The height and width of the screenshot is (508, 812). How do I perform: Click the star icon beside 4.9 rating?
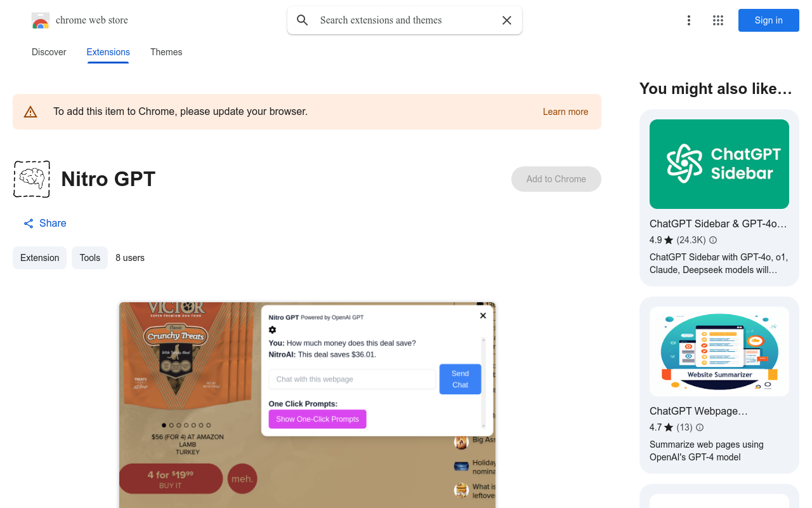pos(669,240)
